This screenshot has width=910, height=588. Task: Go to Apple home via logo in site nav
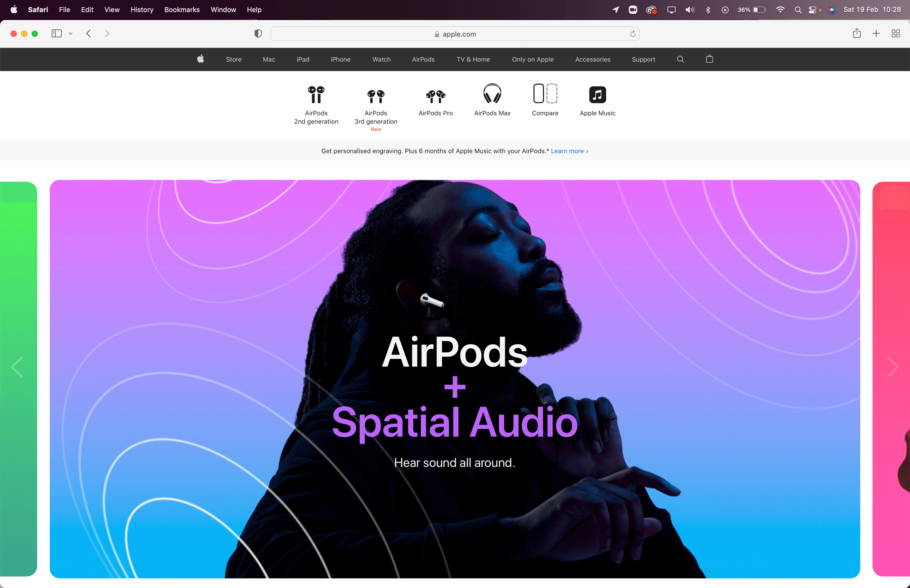click(x=200, y=59)
